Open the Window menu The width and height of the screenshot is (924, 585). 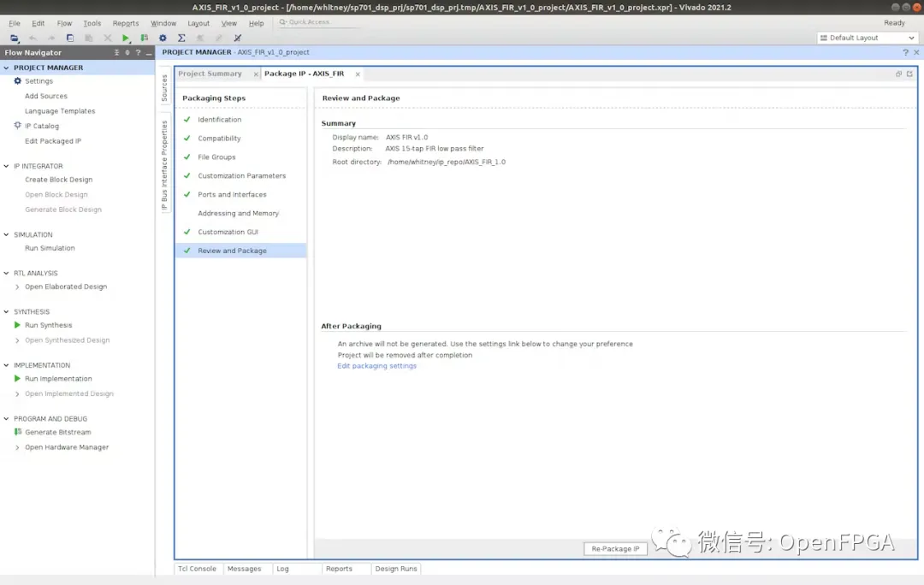163,23
